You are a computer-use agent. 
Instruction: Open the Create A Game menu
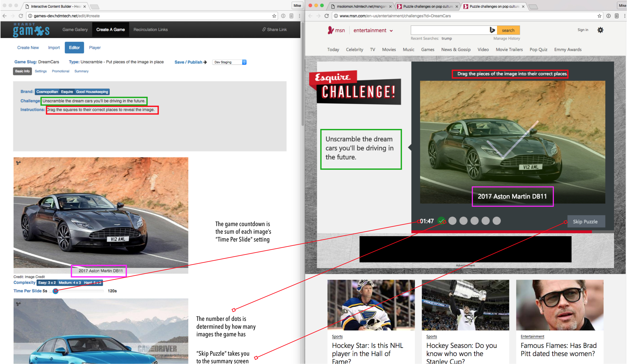[x=111, y=30]
